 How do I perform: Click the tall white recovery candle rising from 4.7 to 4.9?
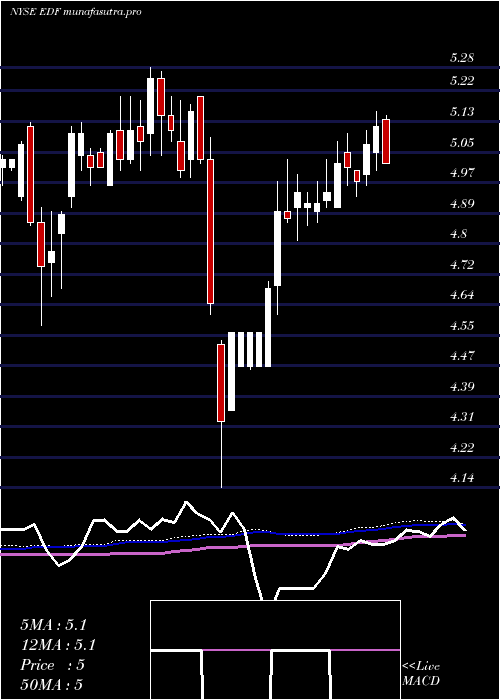pos(277,248)
